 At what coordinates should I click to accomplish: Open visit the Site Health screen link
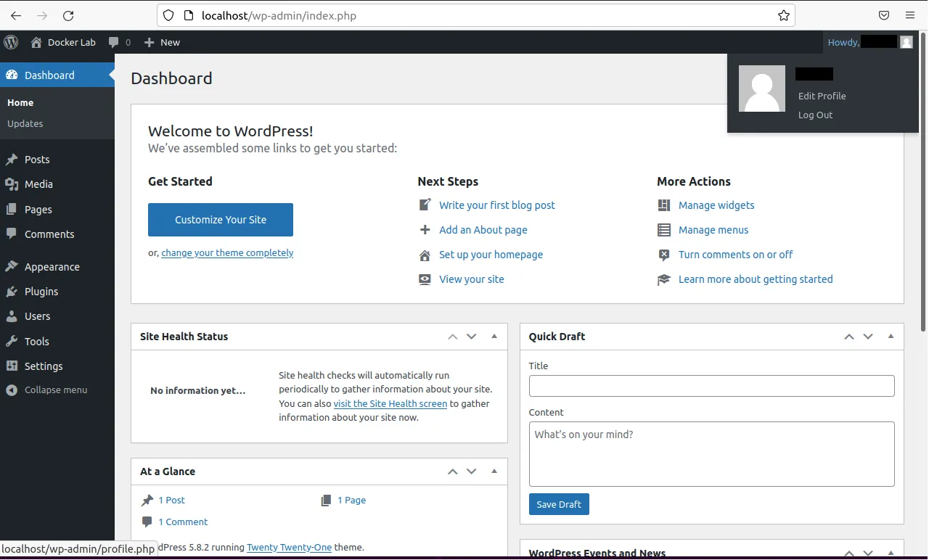[x=390, y=403]
